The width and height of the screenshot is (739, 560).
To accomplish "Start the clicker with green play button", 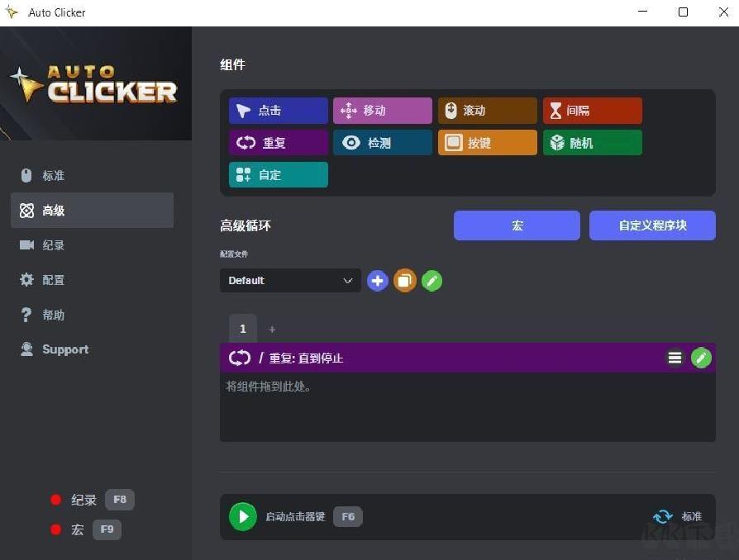I will coord(243,517).
